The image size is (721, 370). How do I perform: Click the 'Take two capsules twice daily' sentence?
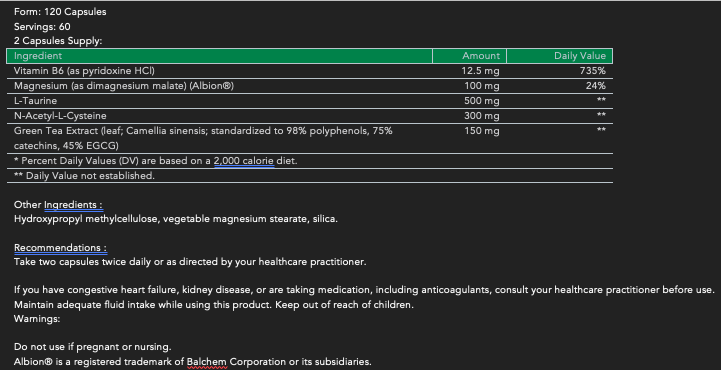[x=190, y=262]
